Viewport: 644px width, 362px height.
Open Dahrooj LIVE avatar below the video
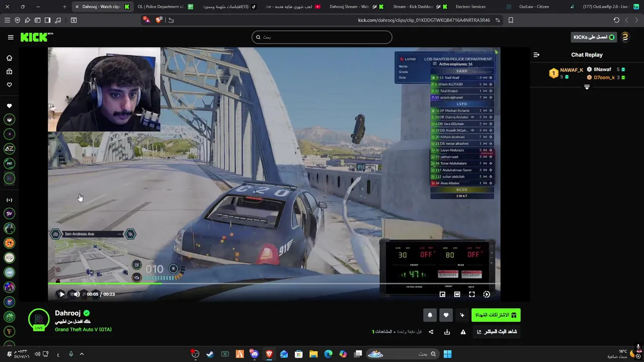tap(39, 320)
